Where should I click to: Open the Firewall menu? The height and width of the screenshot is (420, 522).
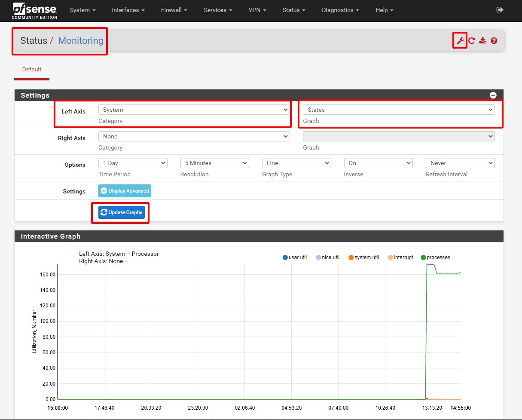coord(174,10)
